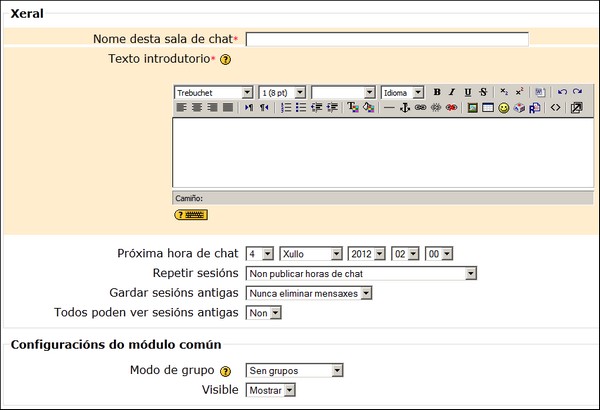Enlarge the editor to fullscreen

click(x=576, y=108)
